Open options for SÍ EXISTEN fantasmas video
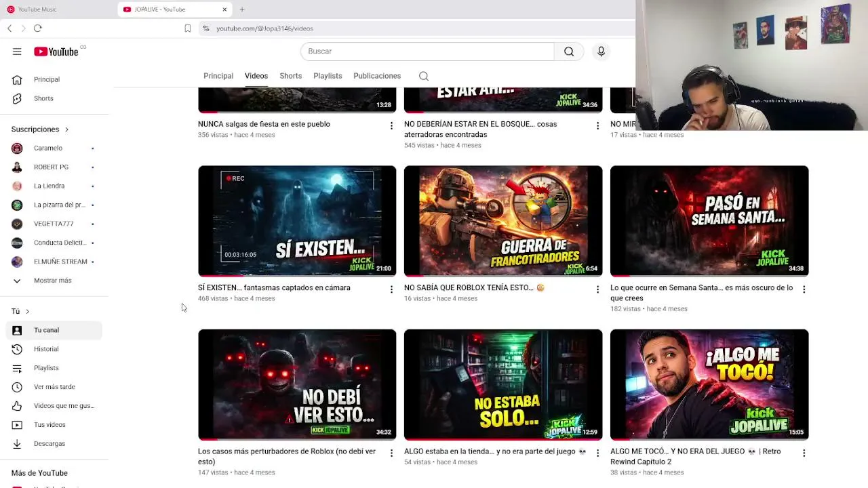 click(x=391, y=289)
